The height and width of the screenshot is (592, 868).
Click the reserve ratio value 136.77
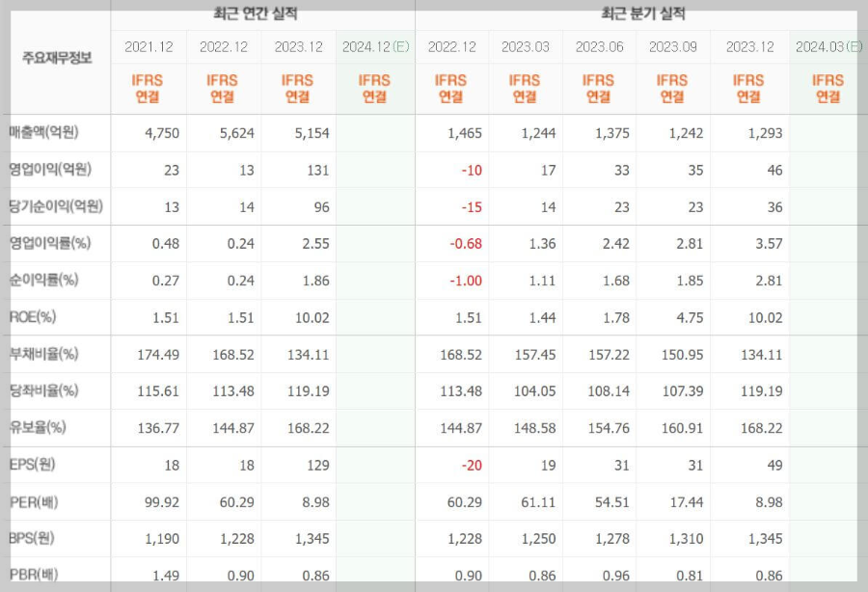[x=158, y=428]
